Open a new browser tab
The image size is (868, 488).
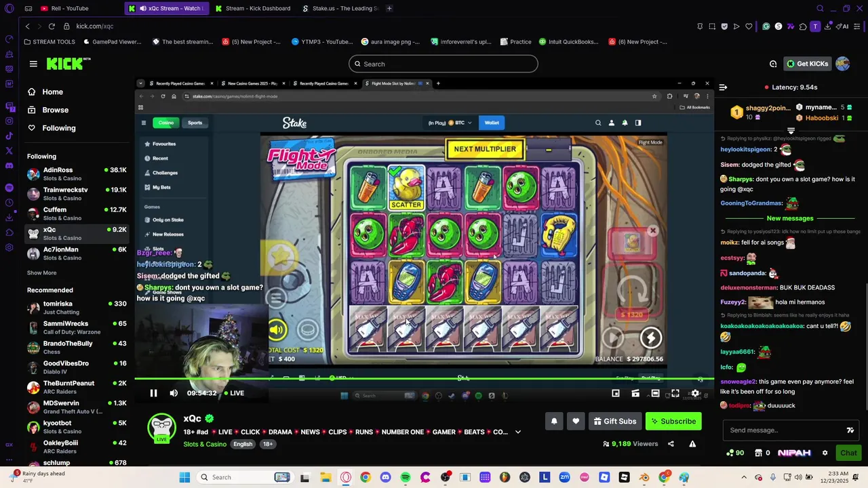click(389, 8)
